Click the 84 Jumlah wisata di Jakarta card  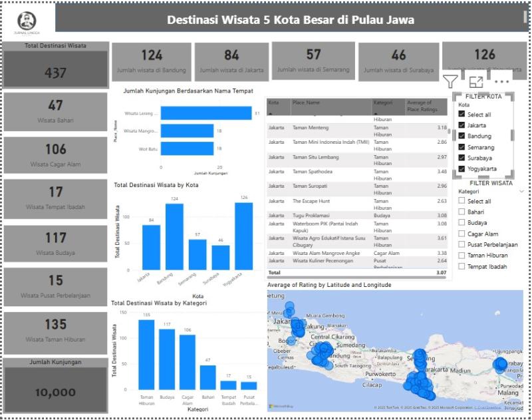231,61
